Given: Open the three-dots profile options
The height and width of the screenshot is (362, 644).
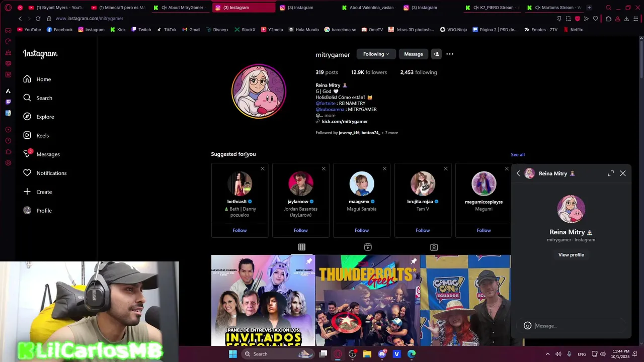Looking at the screenshot, I should (x=450, y=54).
